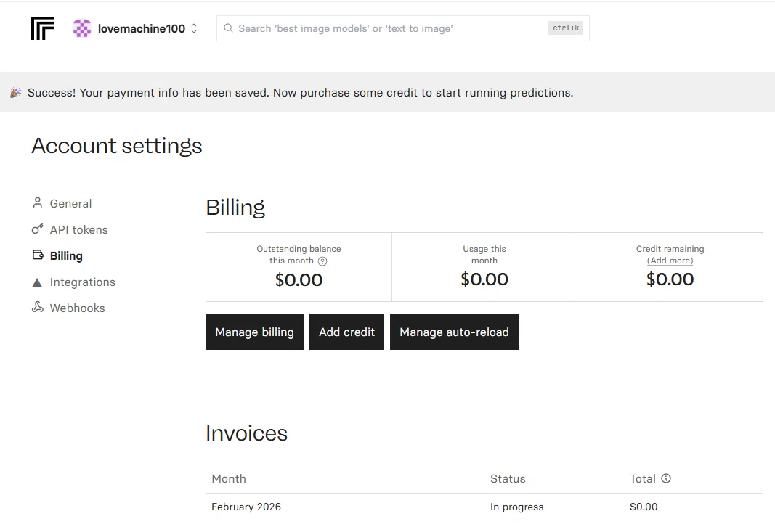The image size is (775, 532).
Task: Click the Status column header
Action: (508, 478)
